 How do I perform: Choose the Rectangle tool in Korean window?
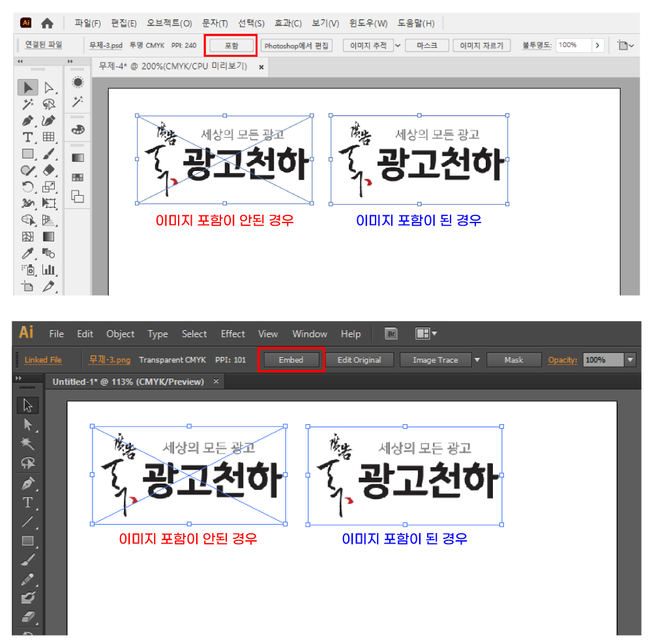28,154
